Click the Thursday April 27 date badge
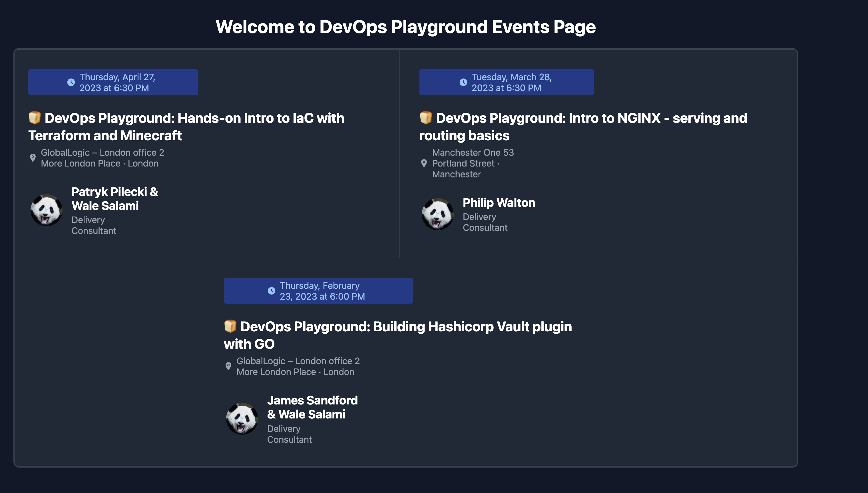868x493 pixels. [x=113, y=82]
